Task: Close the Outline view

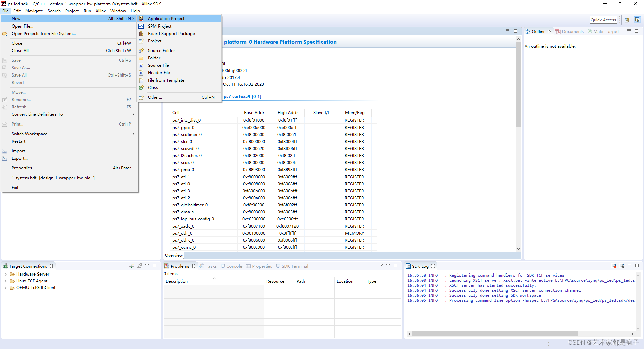Action: point(550,31)
